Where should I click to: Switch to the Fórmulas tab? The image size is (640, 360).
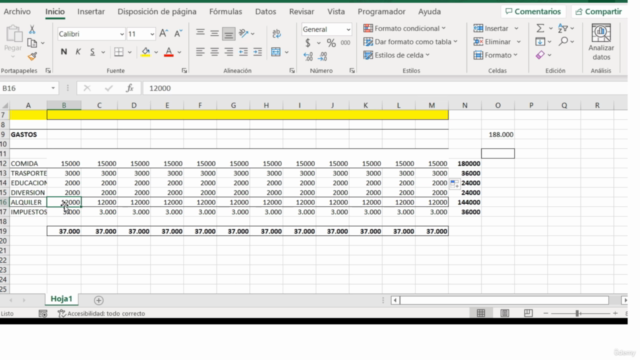click(x=226, y=11)
